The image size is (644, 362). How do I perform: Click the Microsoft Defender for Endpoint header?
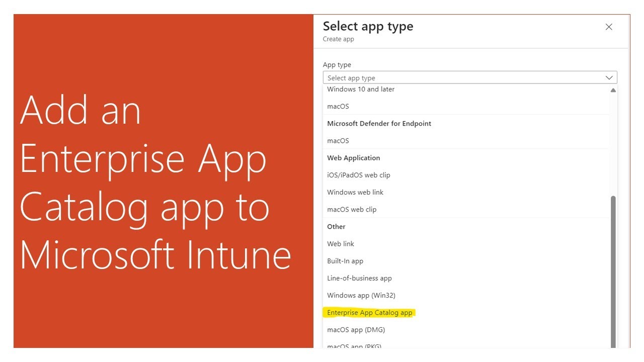pos(379,124)
